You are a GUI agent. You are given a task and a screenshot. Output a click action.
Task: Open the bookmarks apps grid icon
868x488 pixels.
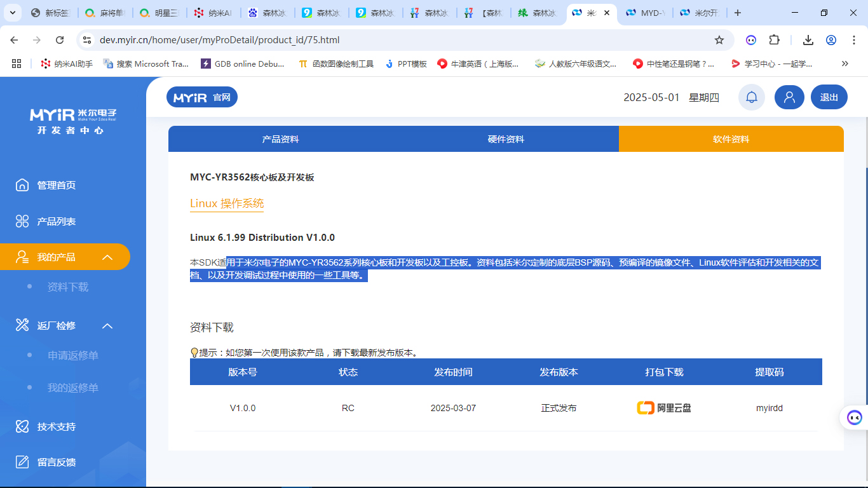17,64
